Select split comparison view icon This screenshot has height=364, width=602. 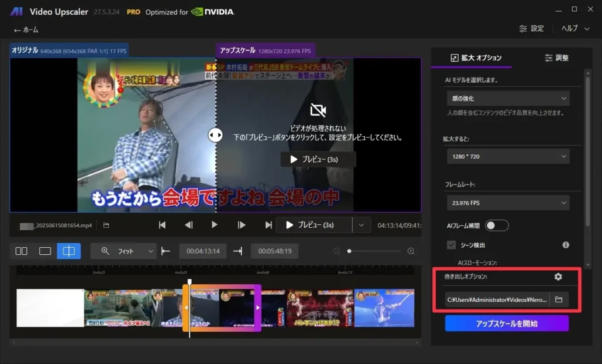[x=69, y=251]
